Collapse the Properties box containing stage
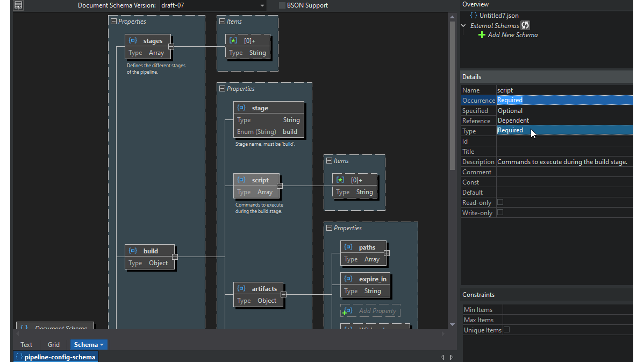The height and width of the screenshot is (362, 644). point(221,88)
